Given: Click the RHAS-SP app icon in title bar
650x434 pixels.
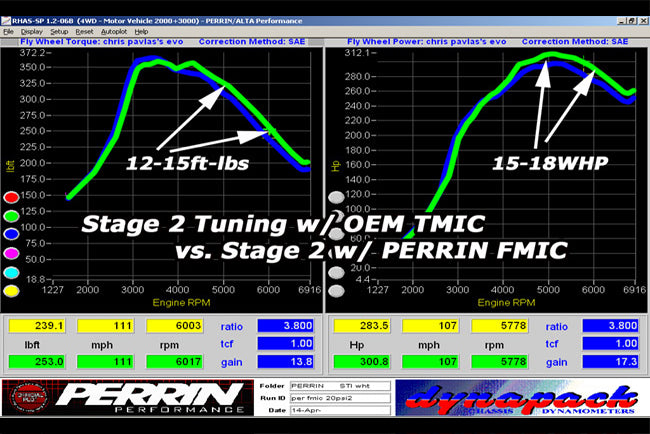Looking at the screenshot, I should coord(7,20).
